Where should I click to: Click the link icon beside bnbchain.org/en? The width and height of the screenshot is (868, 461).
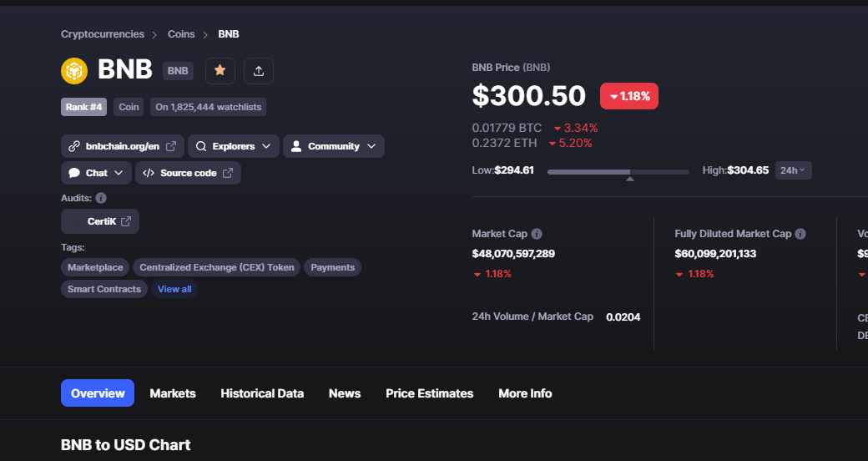point(74,146)
